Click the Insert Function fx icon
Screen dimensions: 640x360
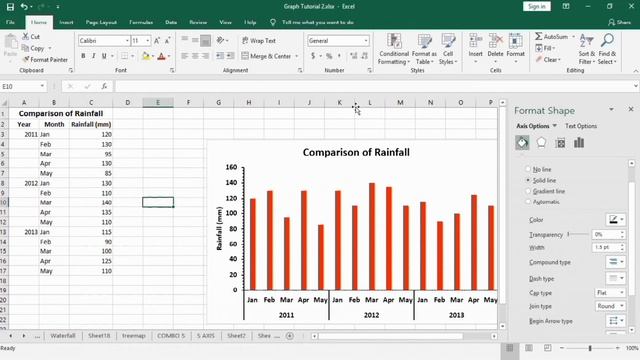pyautogui.click(x=104, y=86)
